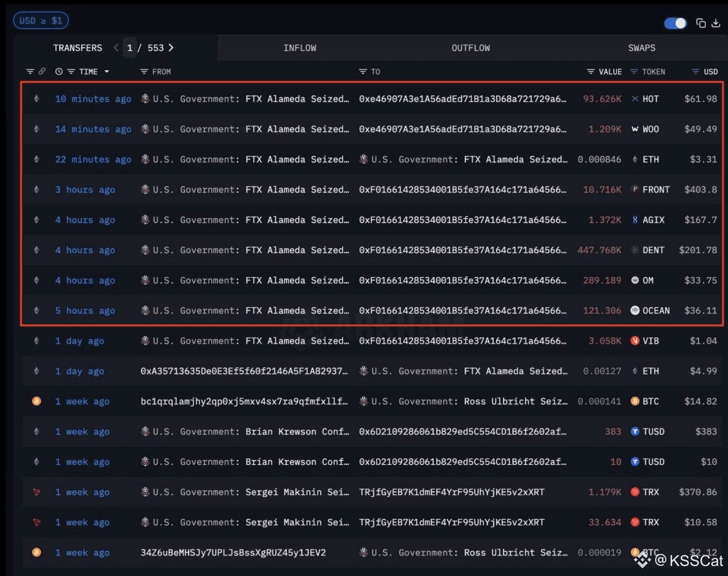Viewport: 728px width, 576px height.
Task: Open the VALUE column filter
Action: click(x=590, y=72)
